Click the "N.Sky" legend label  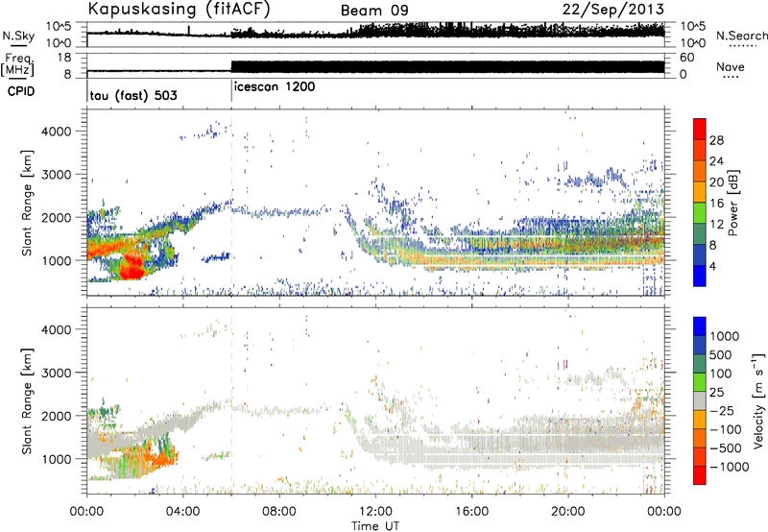pyautogui.click(x=18, y=36)
